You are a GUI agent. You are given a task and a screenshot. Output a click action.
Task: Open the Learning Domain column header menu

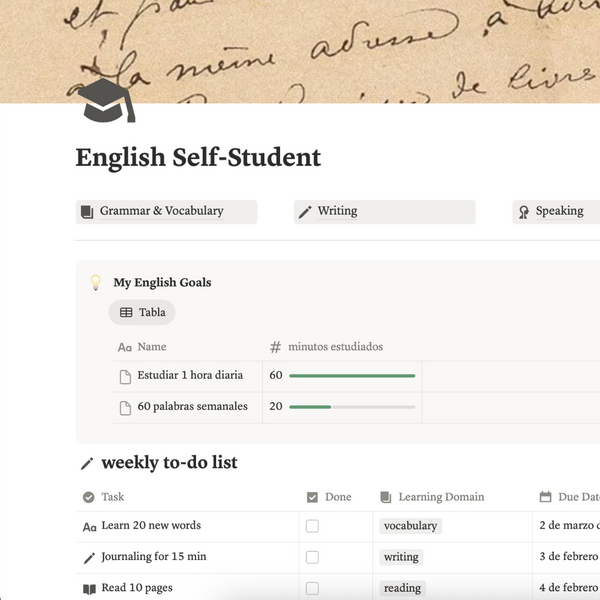click(x=432, y=497)
